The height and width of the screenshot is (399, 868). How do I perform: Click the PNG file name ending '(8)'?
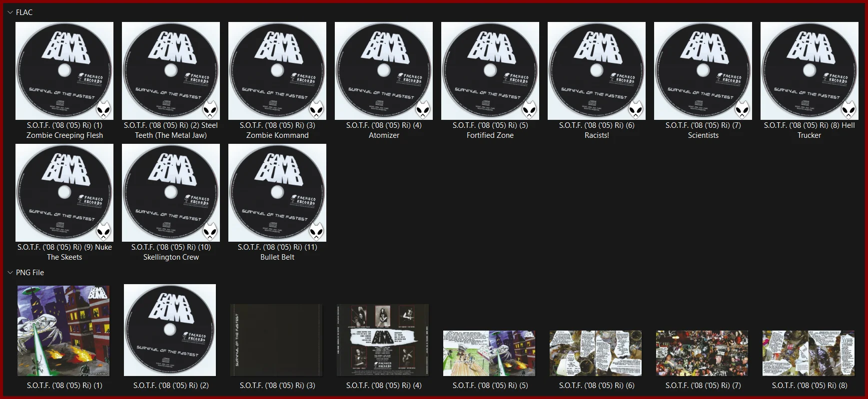coord(810,386)
